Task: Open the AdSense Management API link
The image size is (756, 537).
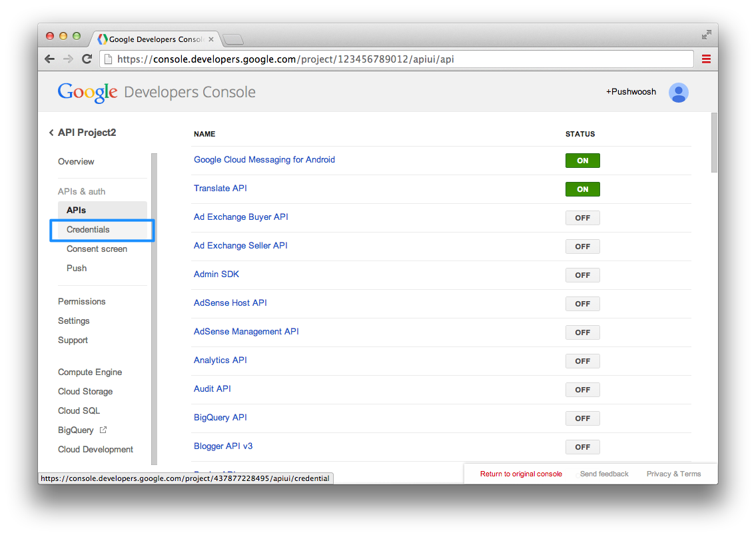Action: [246, 332]
